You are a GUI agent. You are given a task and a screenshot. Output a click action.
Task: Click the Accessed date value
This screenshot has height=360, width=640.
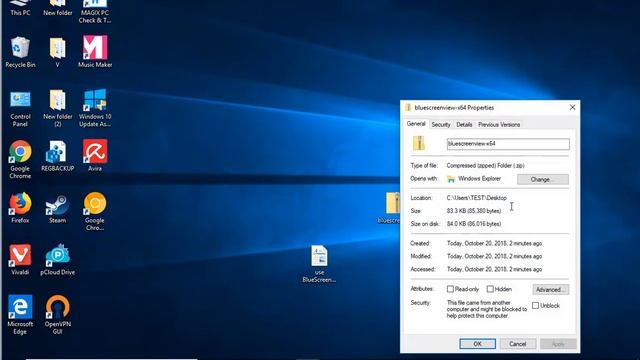(494, 270)
